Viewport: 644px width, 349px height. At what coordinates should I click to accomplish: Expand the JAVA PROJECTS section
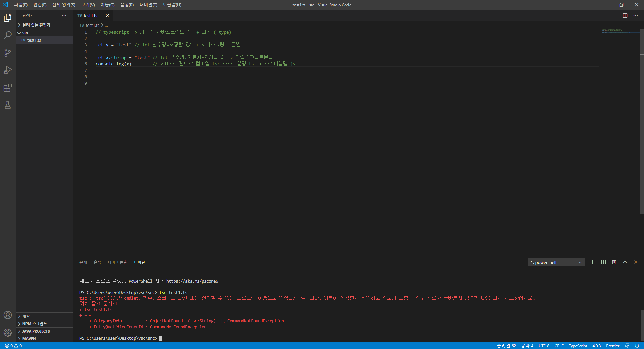coord(44,331)
